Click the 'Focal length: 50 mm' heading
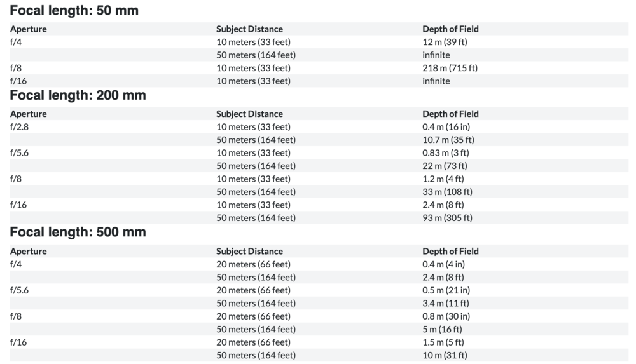Screen dimensions: 636x364 [74, 10]
